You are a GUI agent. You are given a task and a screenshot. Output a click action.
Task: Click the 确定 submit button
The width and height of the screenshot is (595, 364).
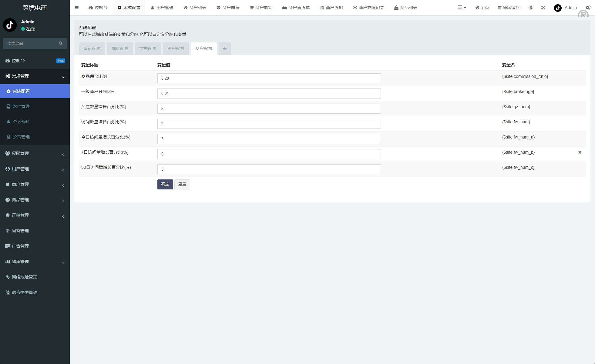coord(165,184)
